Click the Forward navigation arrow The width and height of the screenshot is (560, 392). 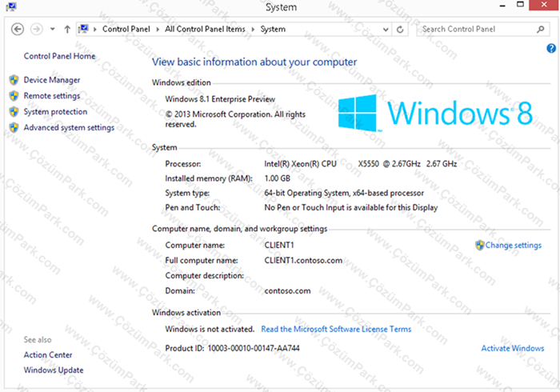point(37,29)
